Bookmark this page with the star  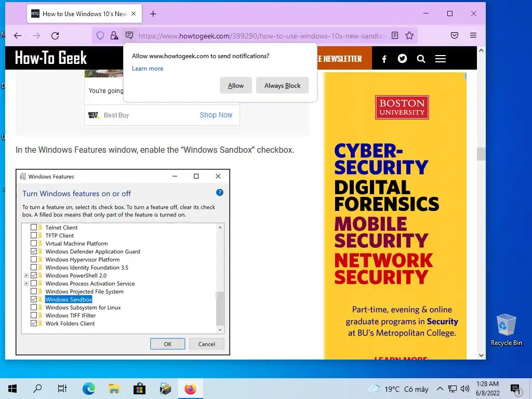409,35
